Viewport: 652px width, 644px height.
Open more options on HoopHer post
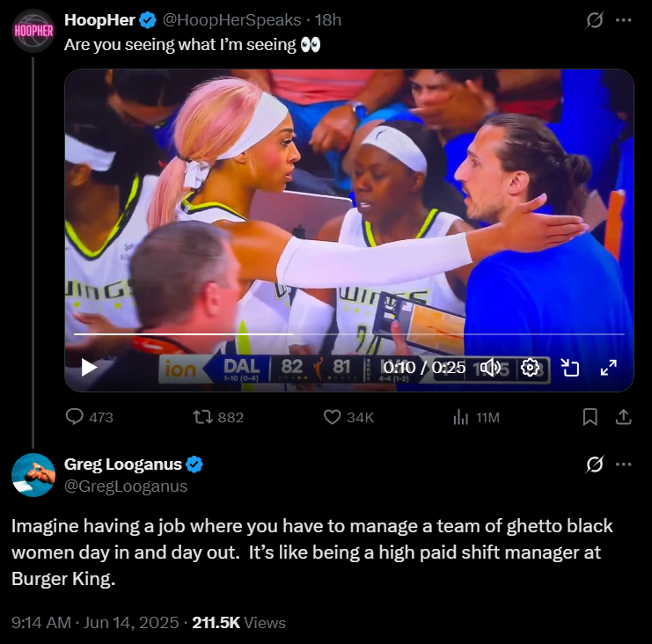coord(623,20)
